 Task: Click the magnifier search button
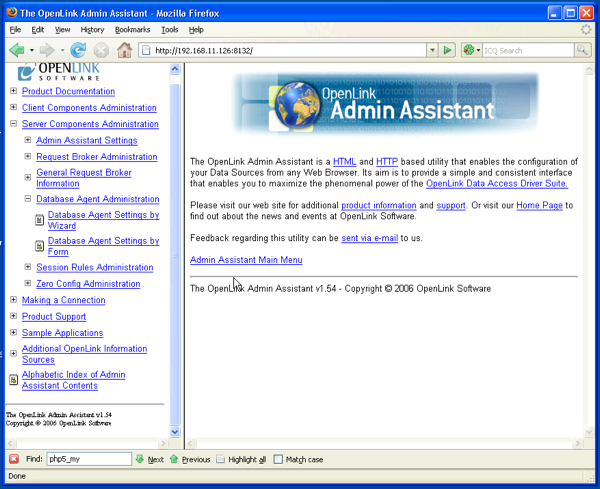coord(582,50)
